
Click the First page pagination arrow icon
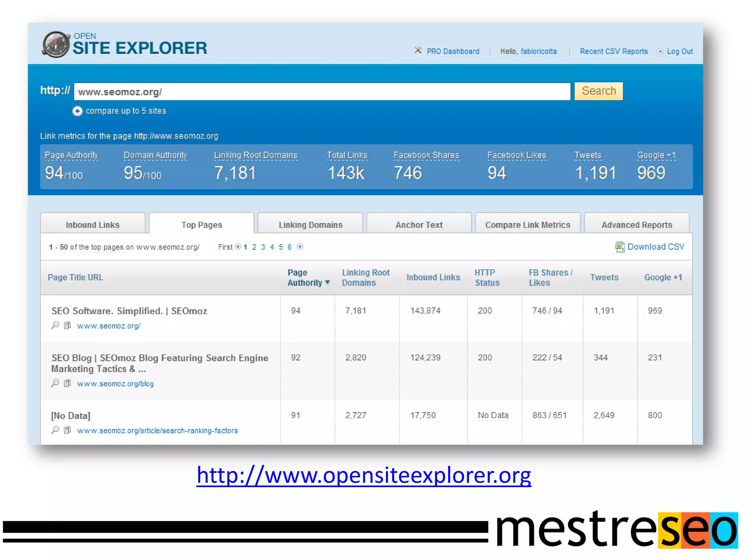click(x=238, y=247)
